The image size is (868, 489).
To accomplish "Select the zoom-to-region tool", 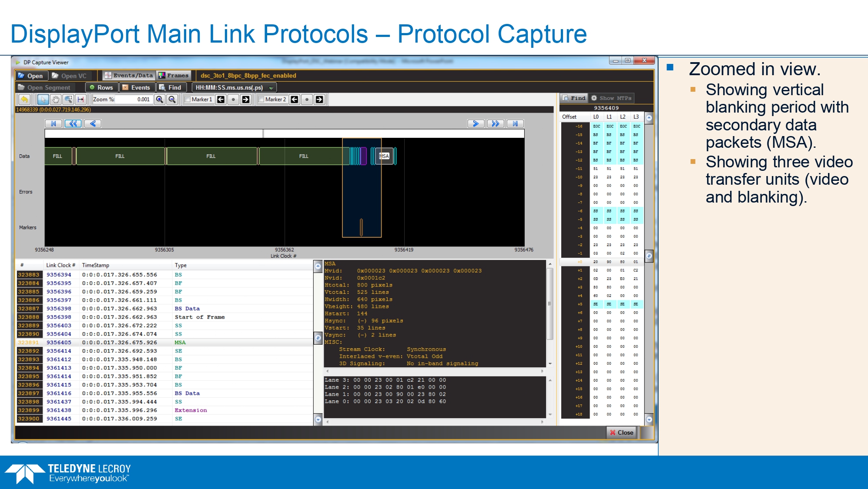I will [x=68, y=100].
